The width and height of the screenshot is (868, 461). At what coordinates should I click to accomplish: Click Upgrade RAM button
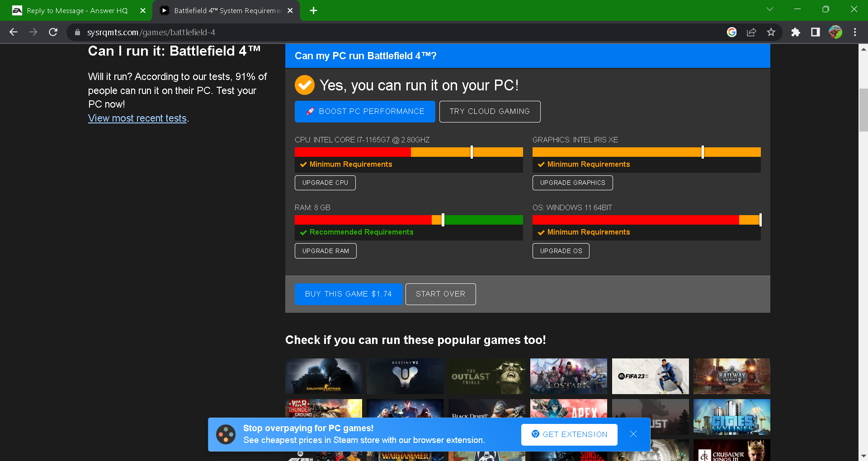[325, 251]
